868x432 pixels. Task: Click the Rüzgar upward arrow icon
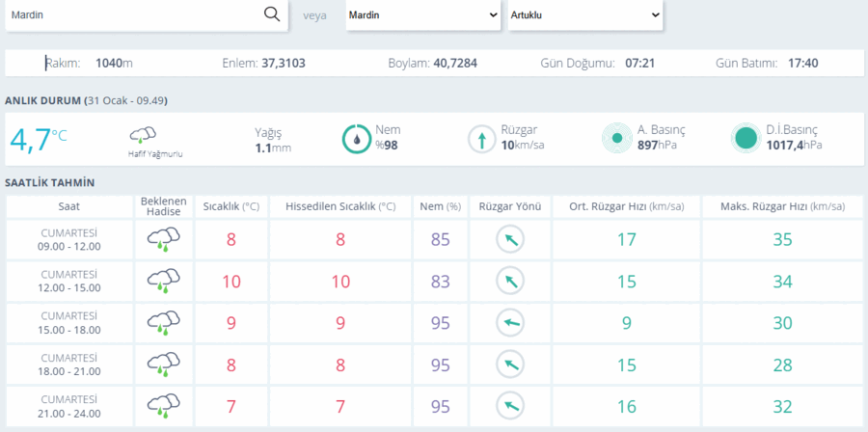point(482,139)
